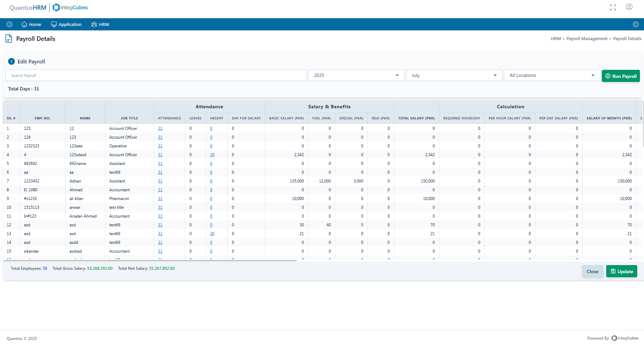
Task: Click into the Search Payroll field
Action: 156,75
